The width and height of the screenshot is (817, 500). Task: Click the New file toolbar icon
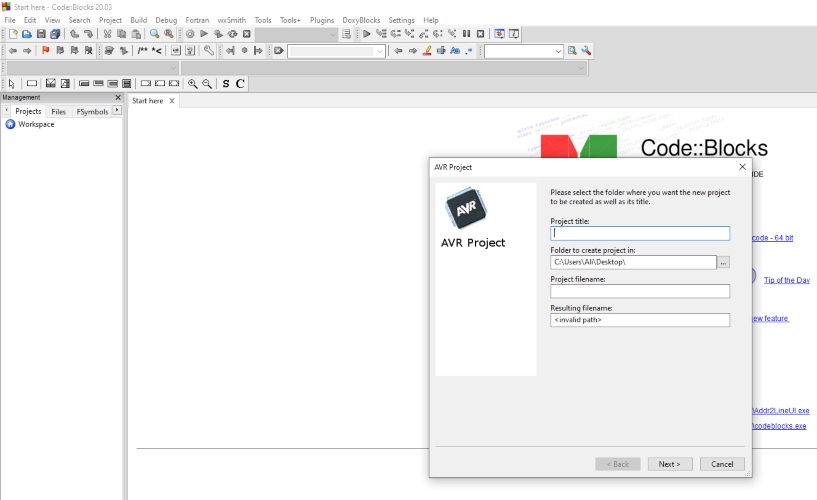(13, 34)
